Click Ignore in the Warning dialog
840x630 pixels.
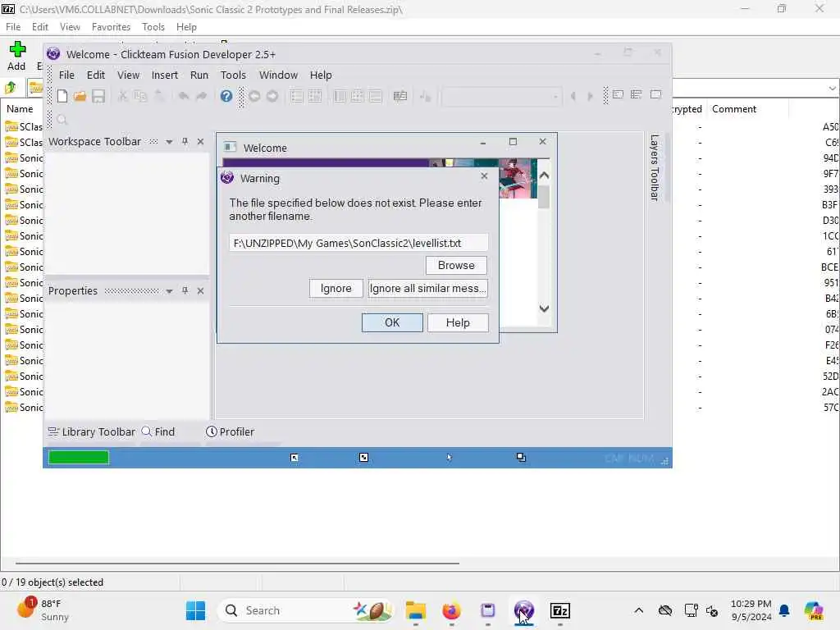coord(336,288)
